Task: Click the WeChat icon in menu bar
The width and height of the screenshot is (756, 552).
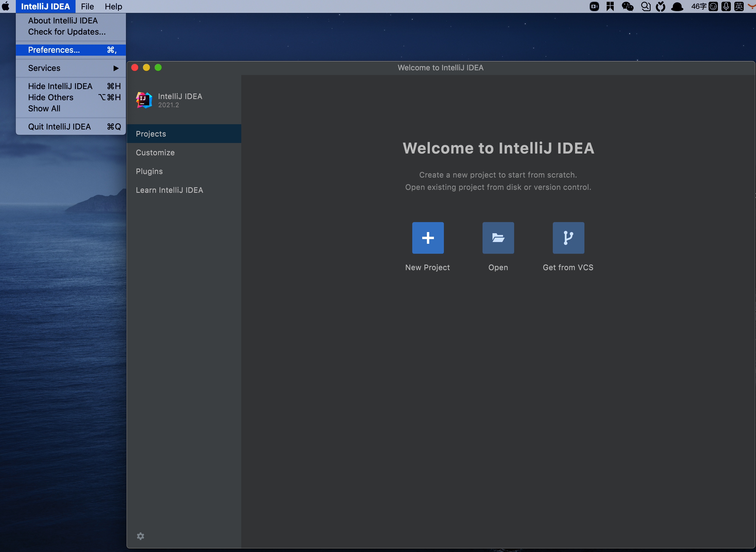Action: [627, 6]
